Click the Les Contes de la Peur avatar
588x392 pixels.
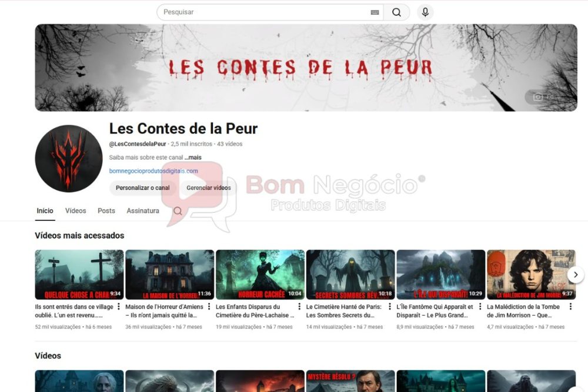[x=68, y=158]
